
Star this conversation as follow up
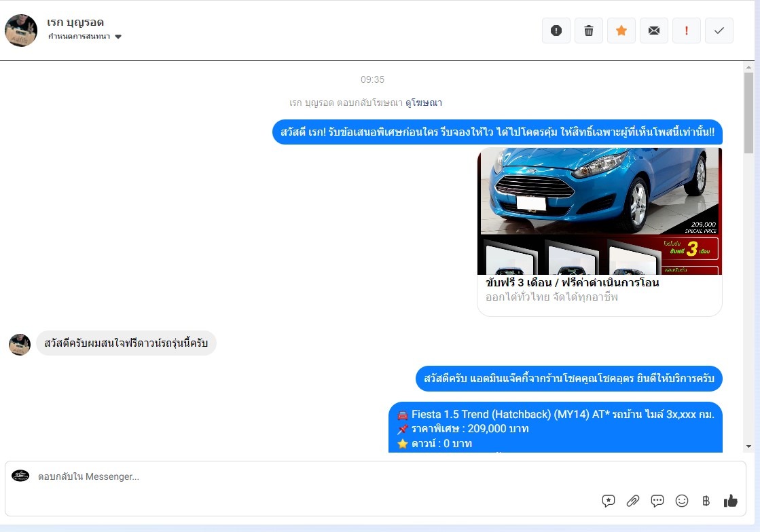click(621, 31)
